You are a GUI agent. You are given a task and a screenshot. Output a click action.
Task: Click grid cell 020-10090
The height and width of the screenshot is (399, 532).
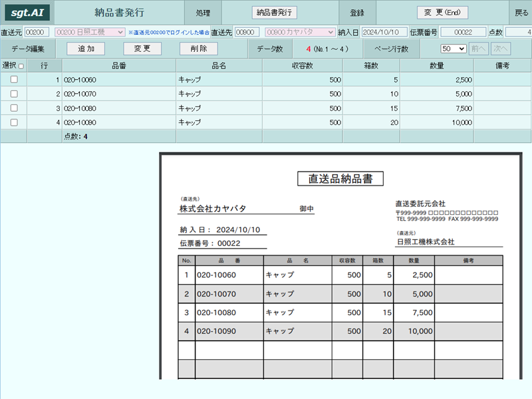point(119,122)
